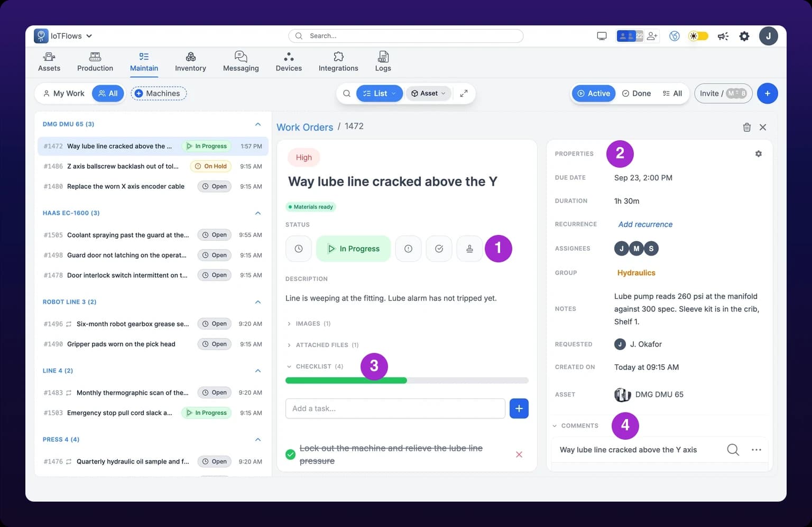Screen dimensions: 812x527
Task: Mark work order done with check-circle icon
Action: click(x=439, y=249)
